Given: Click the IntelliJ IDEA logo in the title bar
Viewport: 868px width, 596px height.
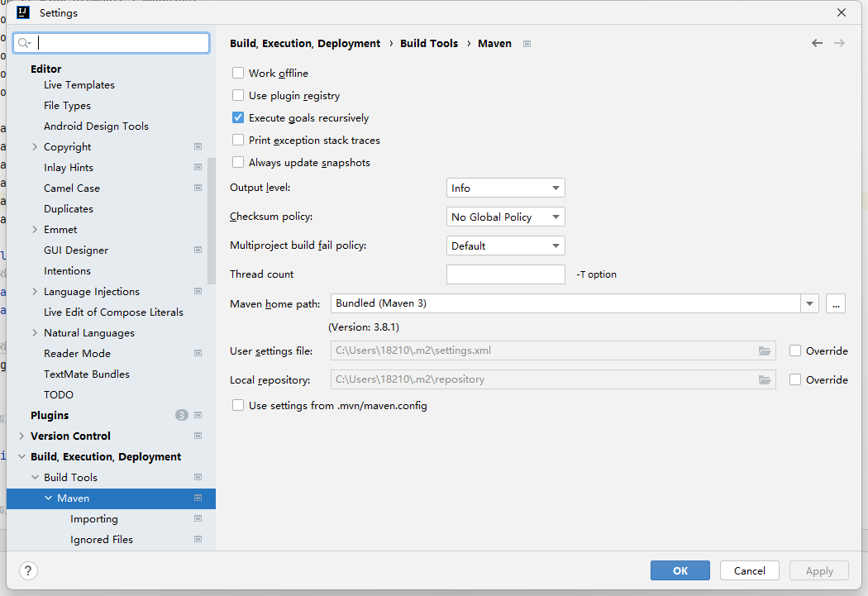Looking at the screenshot, I should 23,12.
